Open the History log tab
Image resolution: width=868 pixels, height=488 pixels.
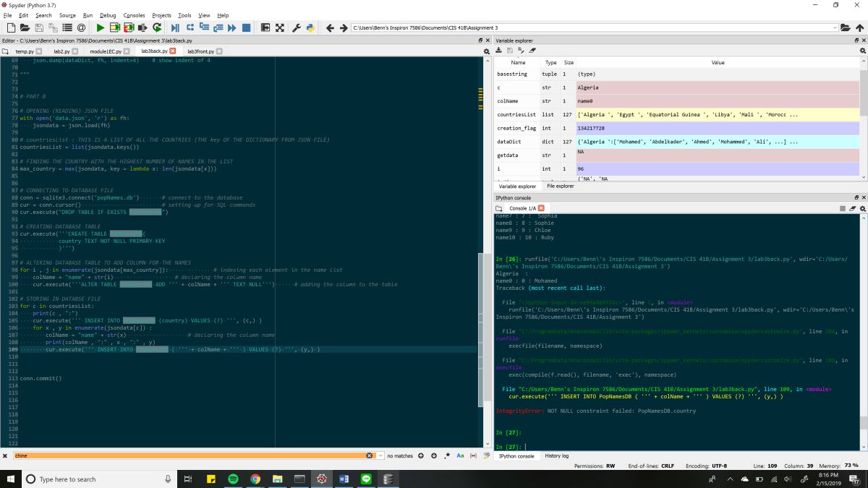tap(556, 456)
